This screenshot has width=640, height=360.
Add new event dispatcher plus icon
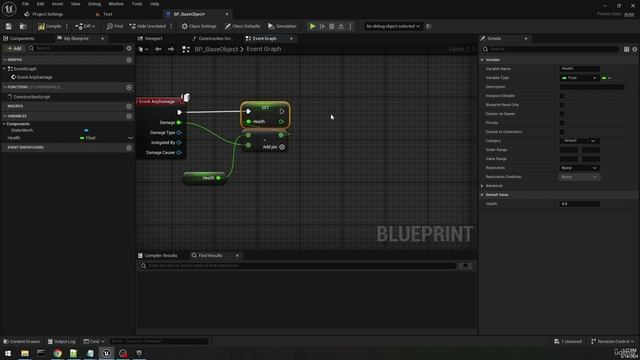(x=129, y=147)
